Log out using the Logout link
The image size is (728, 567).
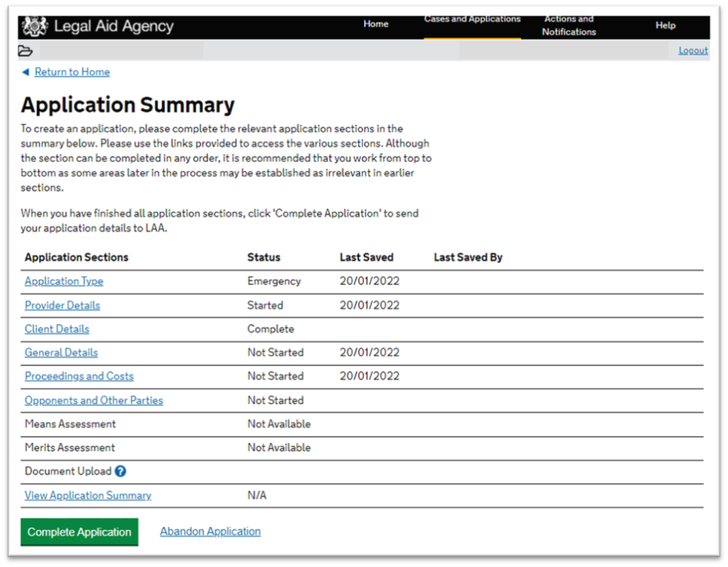tap(692, 51)
